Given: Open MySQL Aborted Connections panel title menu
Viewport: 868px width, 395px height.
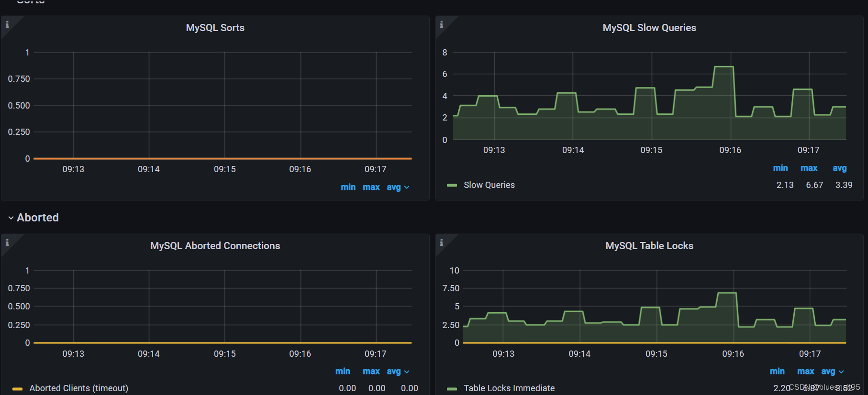Looking at the screenshot, I should pos(215,246).
